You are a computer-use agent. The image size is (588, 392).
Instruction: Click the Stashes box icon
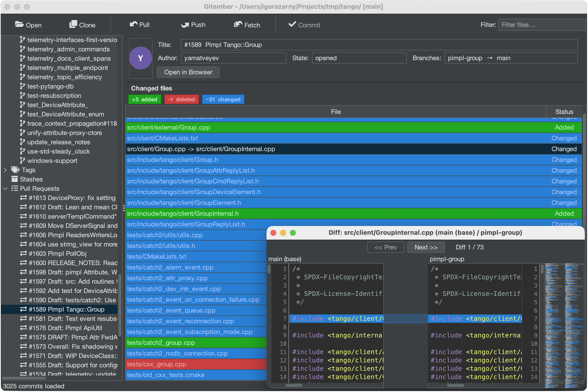click(x=14, y=179)
